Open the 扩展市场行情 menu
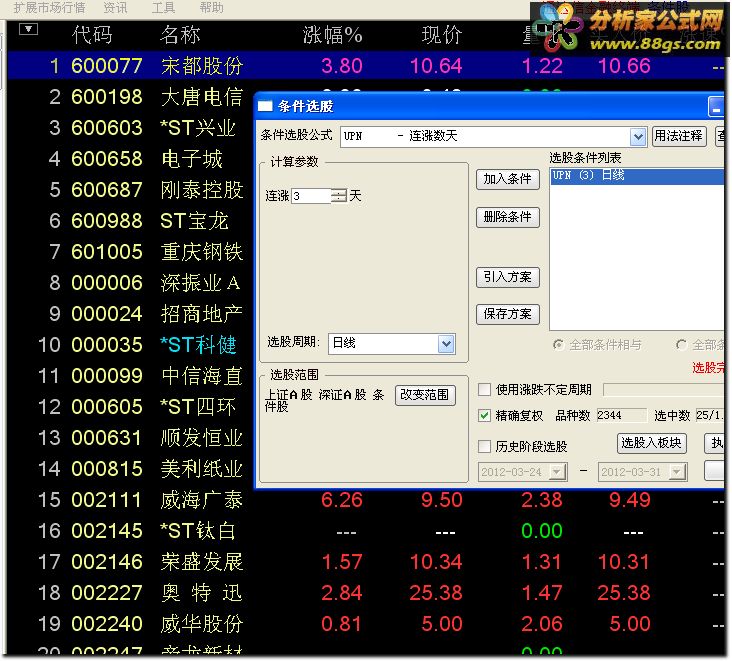The width and height of the screenshot is (732, 661). pos(49,7)
